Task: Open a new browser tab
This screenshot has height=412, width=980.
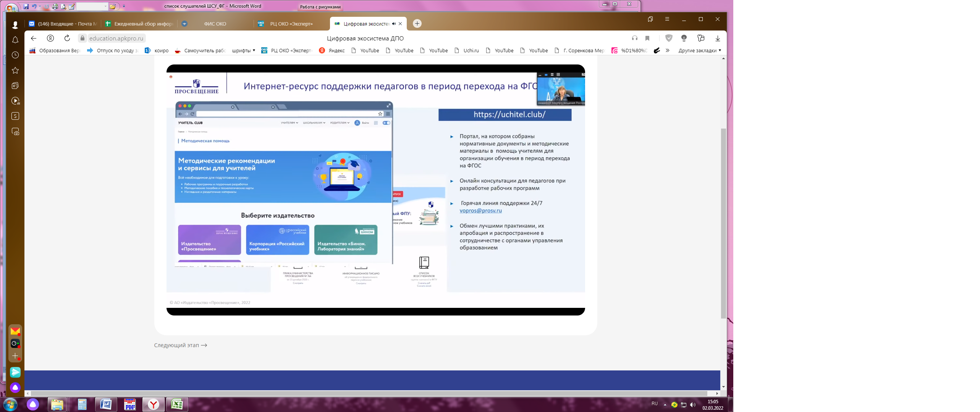Action: click(x=417, y=24)
